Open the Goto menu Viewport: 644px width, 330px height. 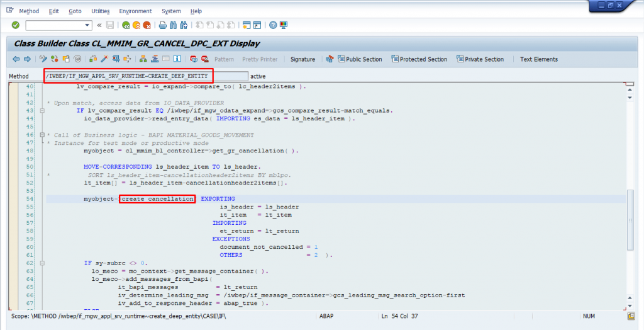tap(75, 11)
